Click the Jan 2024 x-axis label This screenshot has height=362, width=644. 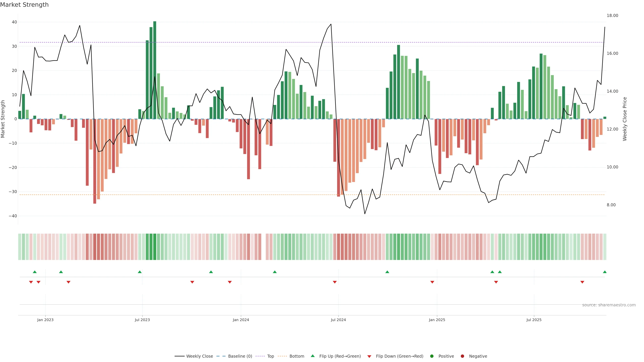pyautogui.click(x=241, y=320)
